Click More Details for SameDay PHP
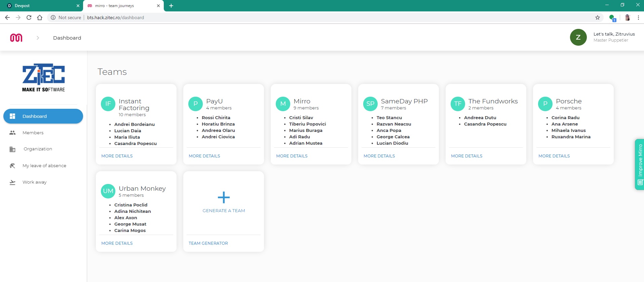Viewport: 644px width, 282px height. point(379,156)
